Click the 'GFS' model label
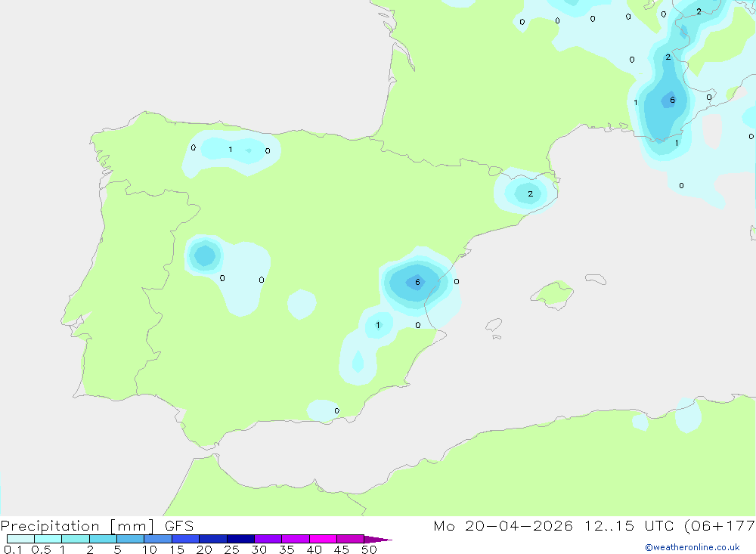Viewport: 756px width, 554px height. point(179,526)
